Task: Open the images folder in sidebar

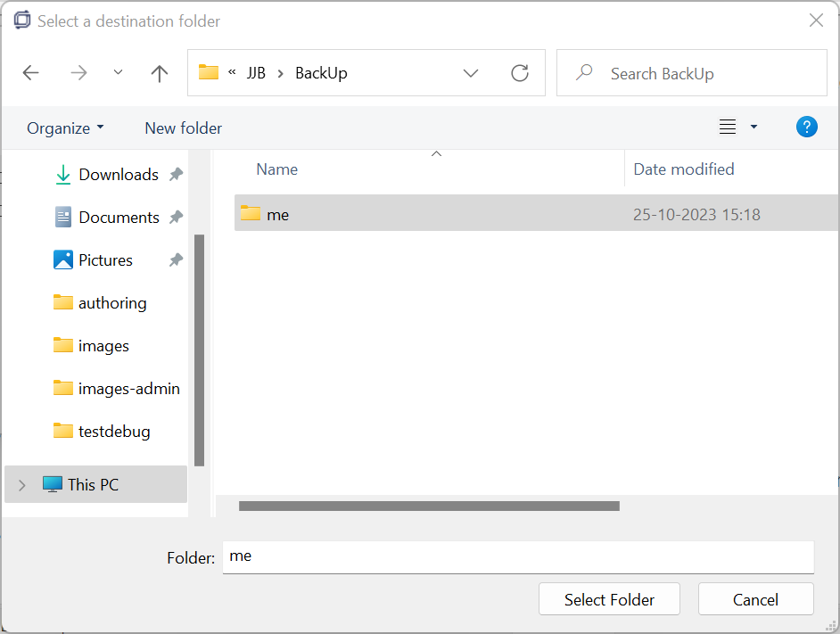Action: 103,346
